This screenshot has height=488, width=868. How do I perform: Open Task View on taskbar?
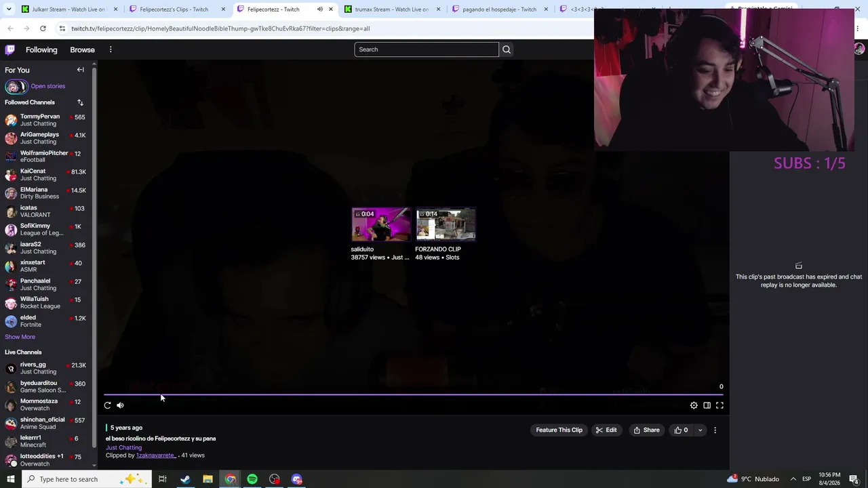click(163, 479)
